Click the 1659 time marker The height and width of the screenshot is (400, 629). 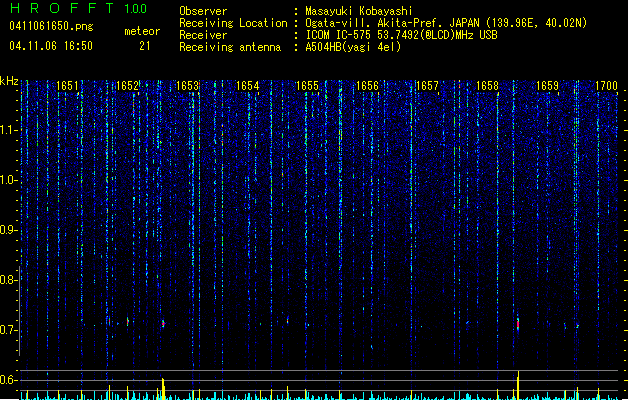point(548,86)
